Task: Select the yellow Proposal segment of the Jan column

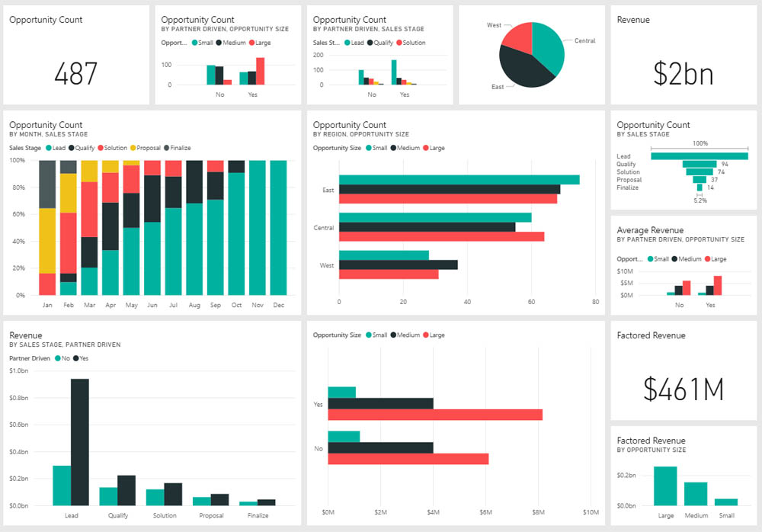Action: click(47, 241)
